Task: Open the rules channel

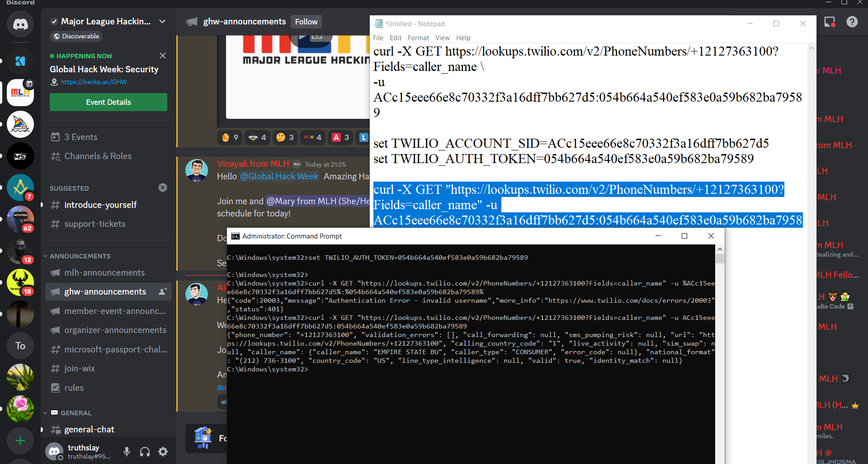Action: (x=108, y=388)
